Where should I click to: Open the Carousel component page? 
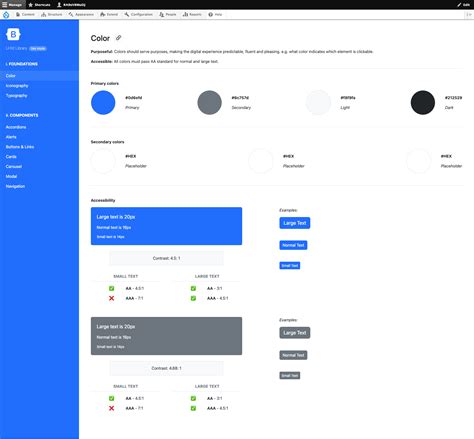point(14,166)
